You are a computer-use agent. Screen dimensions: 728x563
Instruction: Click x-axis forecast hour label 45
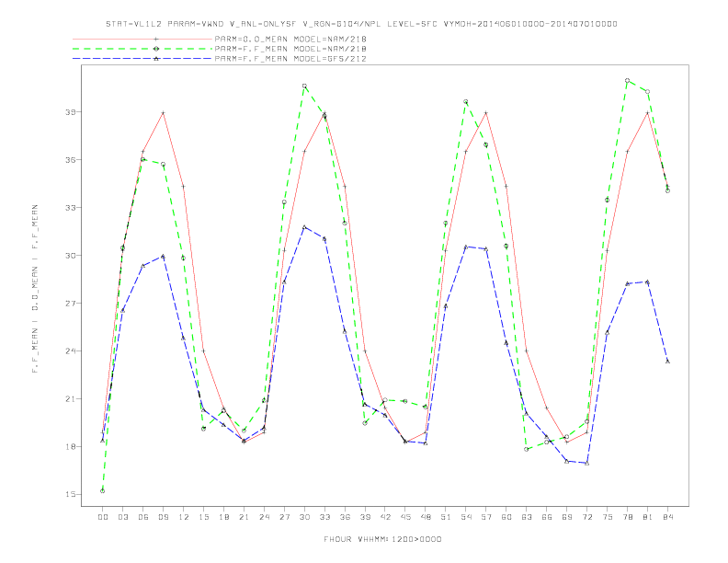[405, 517]
